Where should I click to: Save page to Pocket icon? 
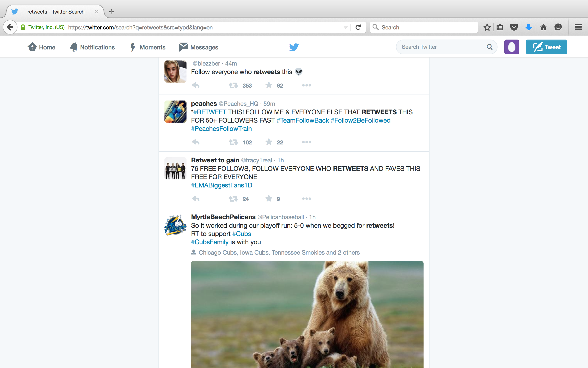coord(514,27)
